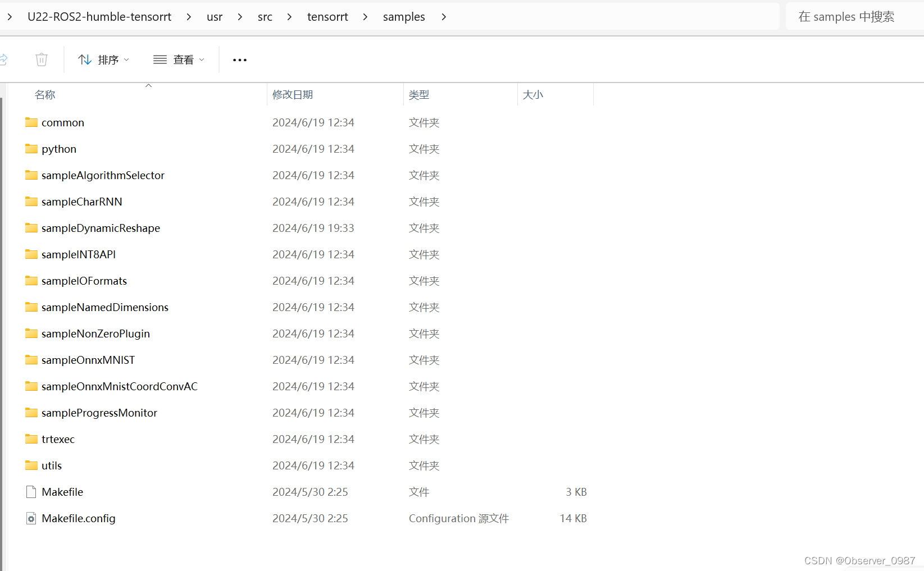Click 'samples' in the address breadcrumb
Image resolution: width=924 pixels, height=571 pixels.
[404, 17]
